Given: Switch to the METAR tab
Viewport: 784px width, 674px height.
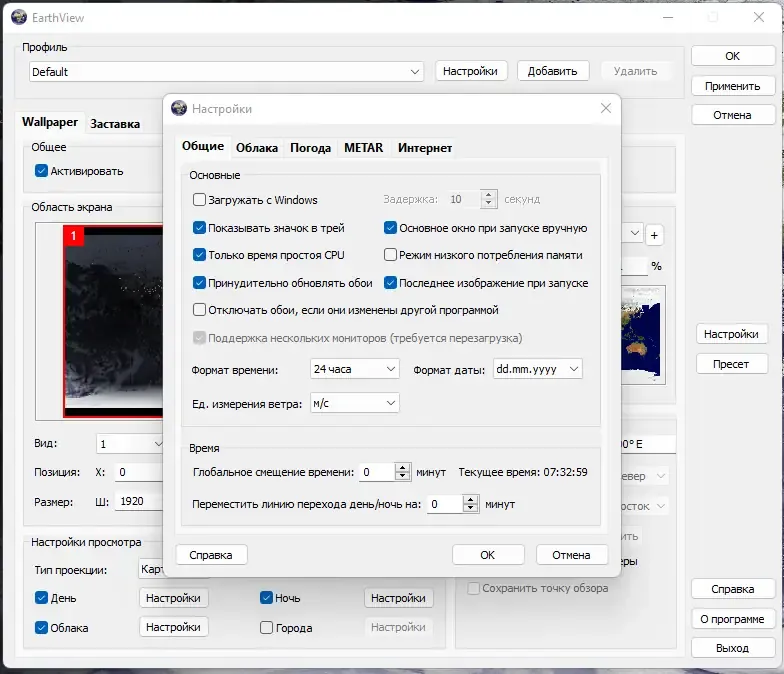Looking at the screenshot, I should tap(364, 148).
